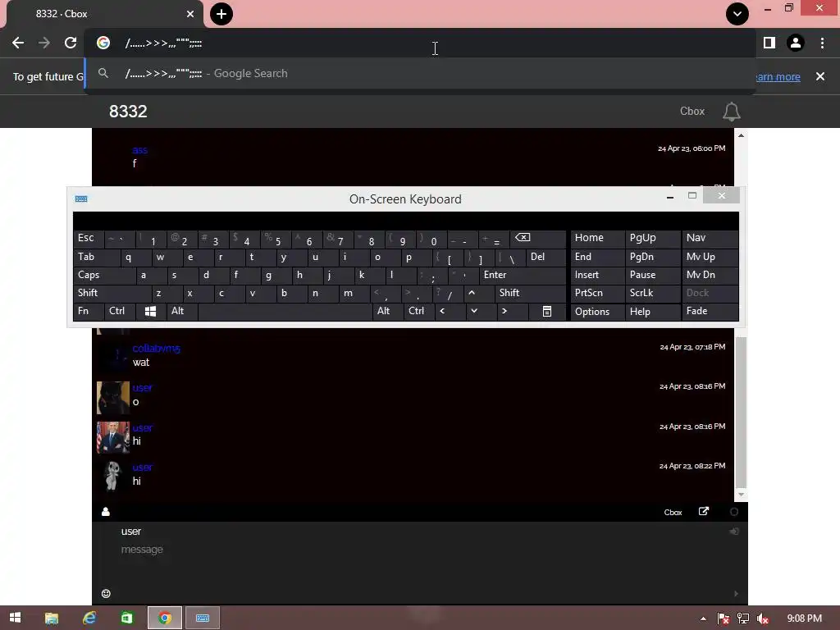The image size is (840, 630).
Task: Open the emoji smiley picker
Action: [x=106, y=594]
